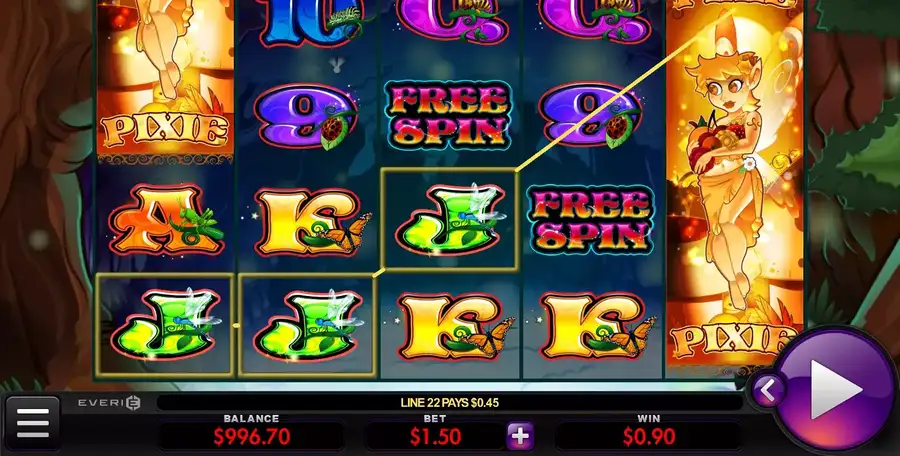Open the hamburger menu

[x=33, y=423]
